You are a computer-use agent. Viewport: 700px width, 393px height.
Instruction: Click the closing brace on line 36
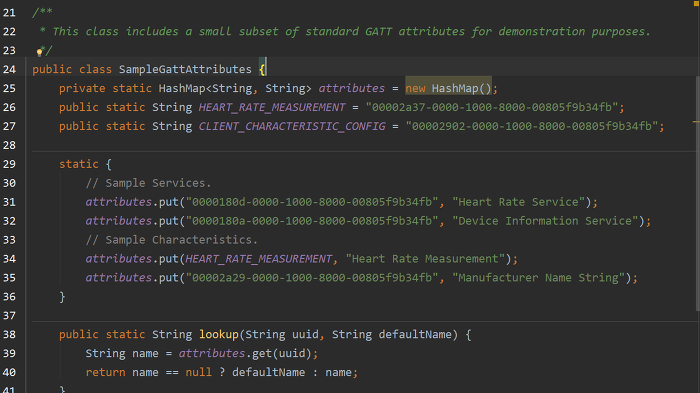[62, 297]
